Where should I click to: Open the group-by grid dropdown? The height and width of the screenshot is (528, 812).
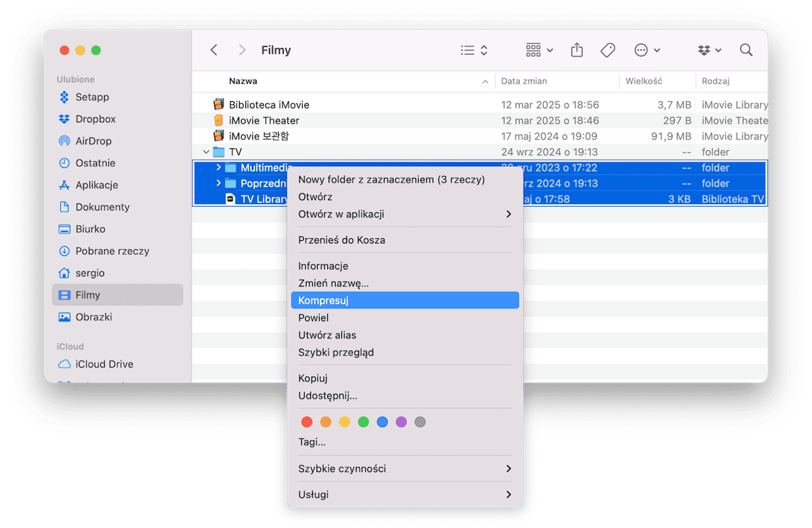pos(539,50)
